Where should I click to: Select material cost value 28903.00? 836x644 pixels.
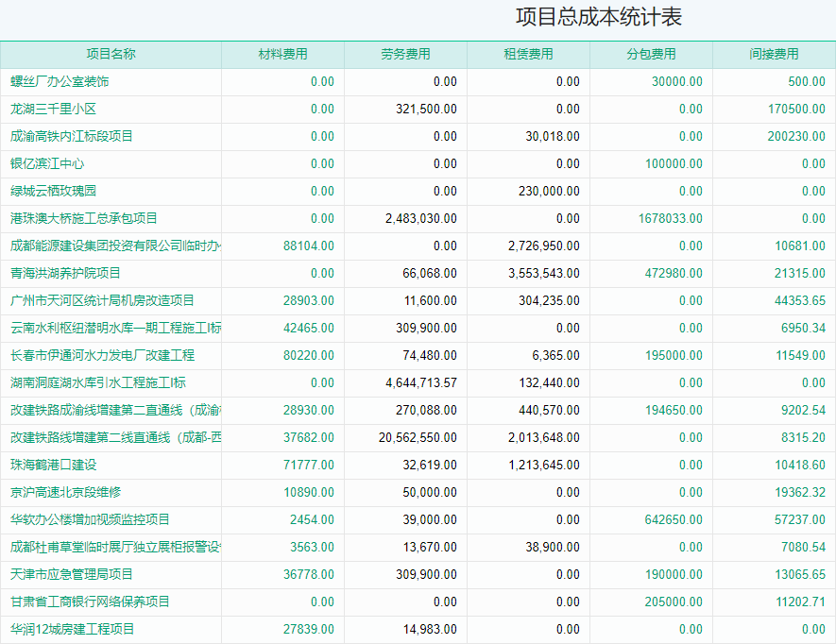point(309,300)
